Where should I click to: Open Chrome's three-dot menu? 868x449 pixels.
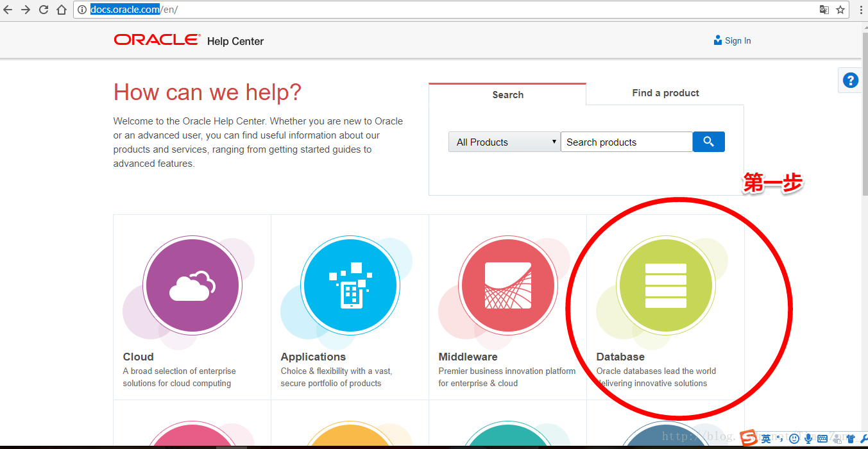(860, 10)
